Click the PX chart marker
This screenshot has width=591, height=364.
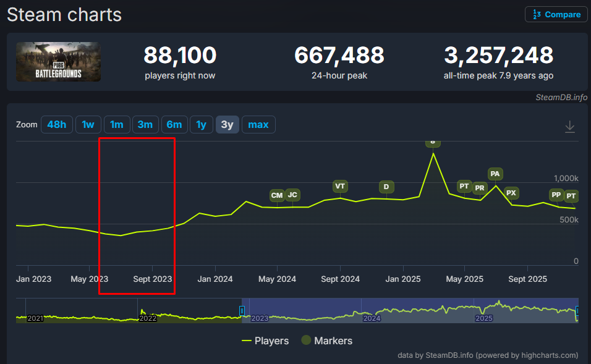(511, 193)
